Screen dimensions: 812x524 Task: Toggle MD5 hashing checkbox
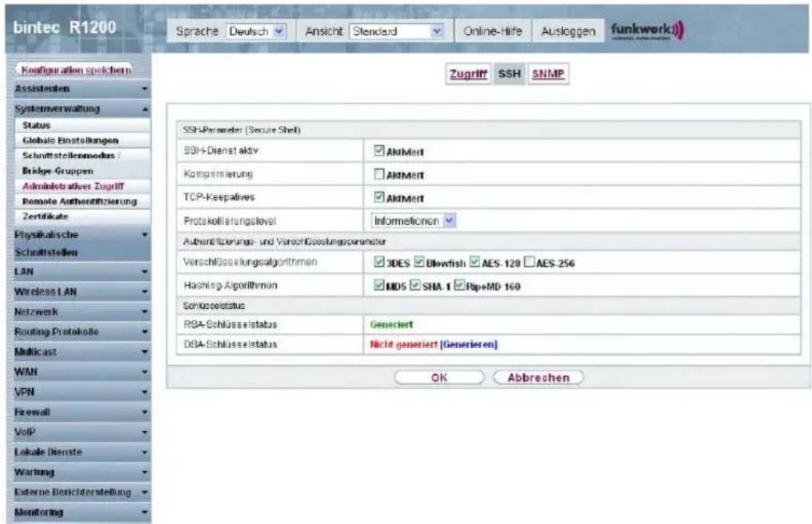click(379, 285)
